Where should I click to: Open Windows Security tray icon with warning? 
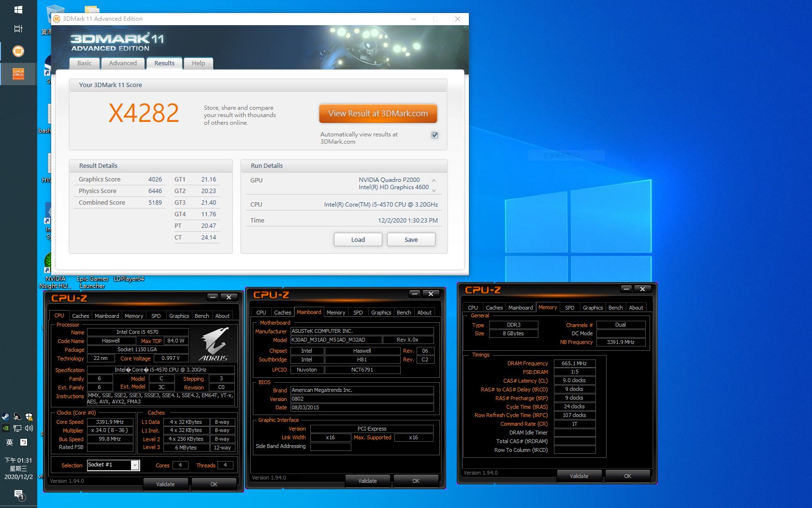point(29,417)
